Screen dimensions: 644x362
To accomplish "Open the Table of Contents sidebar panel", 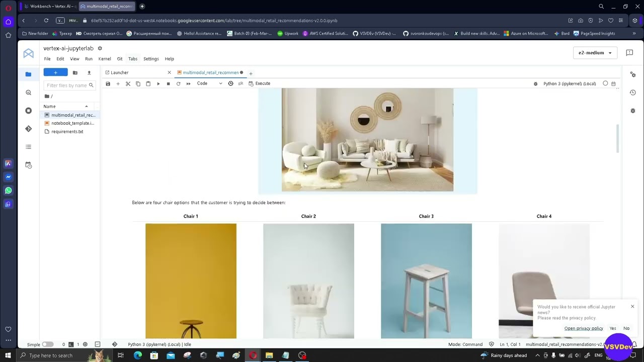I will coord(28,147).
